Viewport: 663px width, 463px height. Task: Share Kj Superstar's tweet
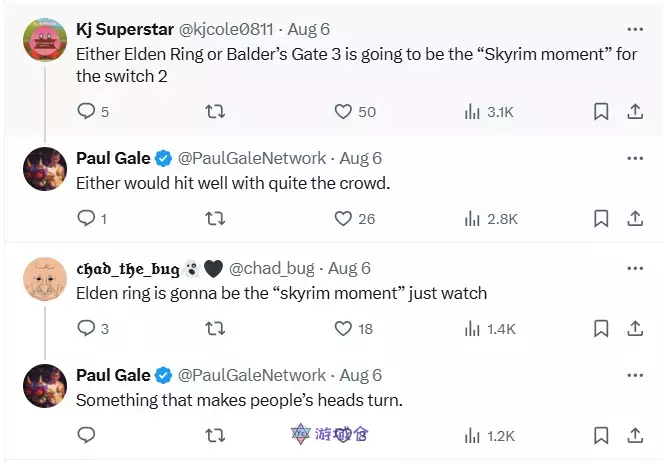coord(634,111)
